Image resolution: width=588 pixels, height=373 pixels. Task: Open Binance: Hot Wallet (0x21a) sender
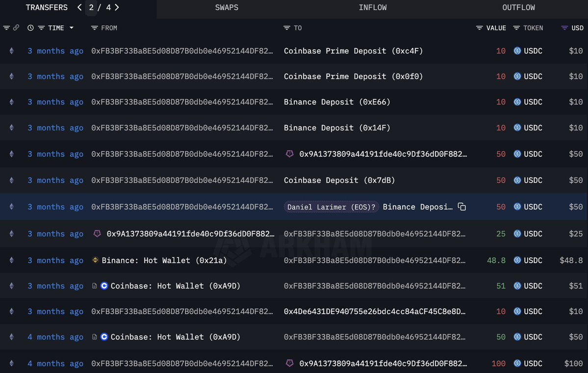point(164,261)
